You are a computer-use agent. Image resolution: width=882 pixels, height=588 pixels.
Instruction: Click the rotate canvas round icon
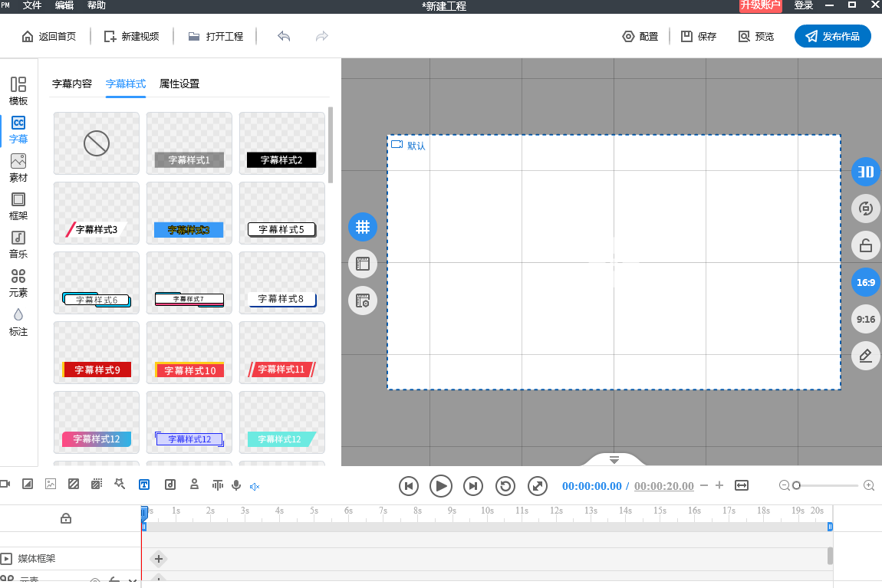(x=865, y=209)
